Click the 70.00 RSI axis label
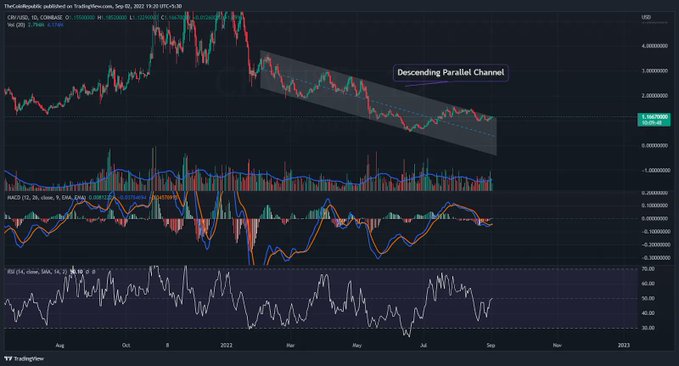The height and width of the screenshot is (366, 679). pyautogui.click(x=648, y=269)
